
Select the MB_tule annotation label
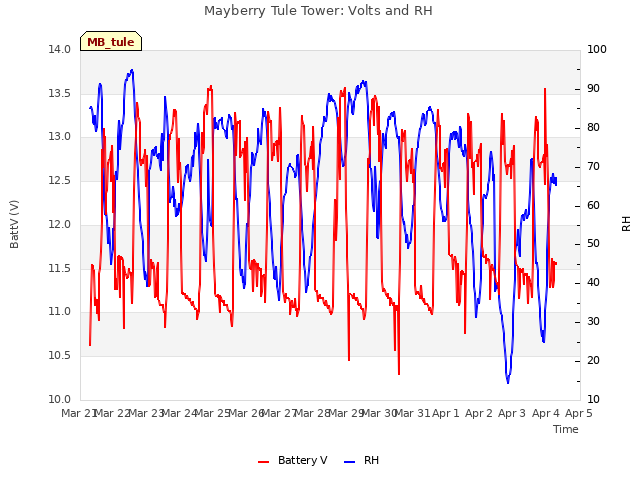click(111, 42)
